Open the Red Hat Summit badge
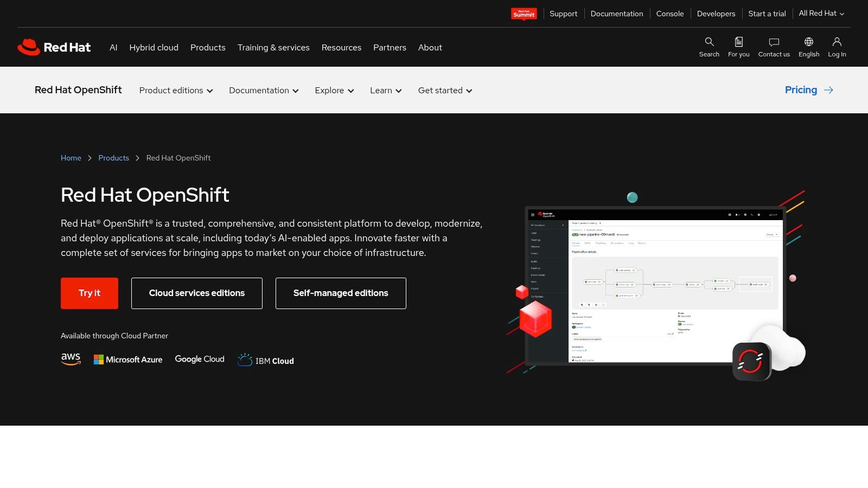The height and width of the screenshot is (488, 868). pos(524,14)
